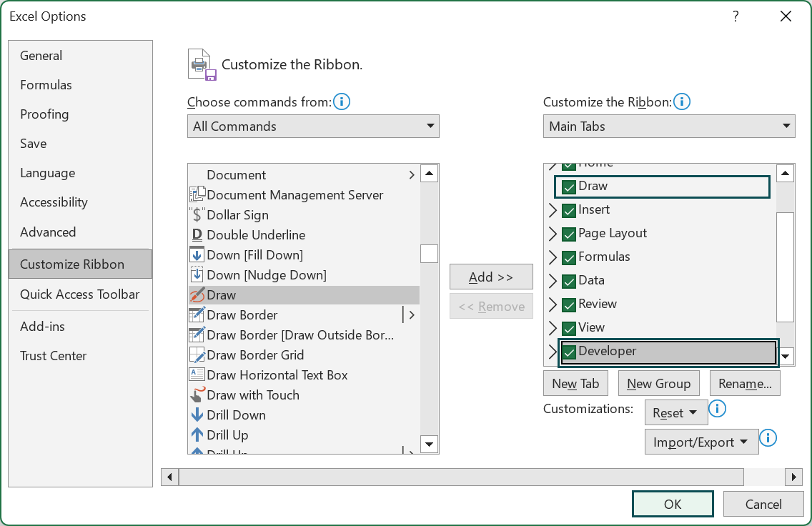
Task: Click the Rename... button
Action: coord(745,384)
